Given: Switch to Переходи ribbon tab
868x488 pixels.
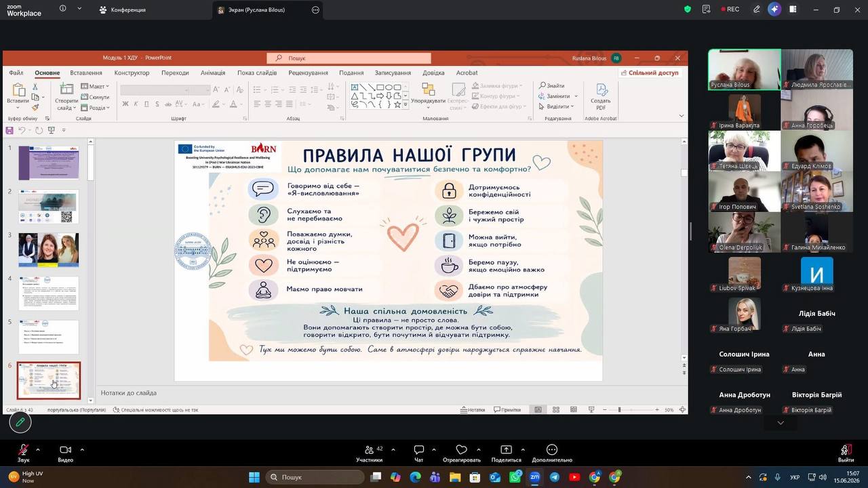Looking at the screenshot, I should point(175,73).
